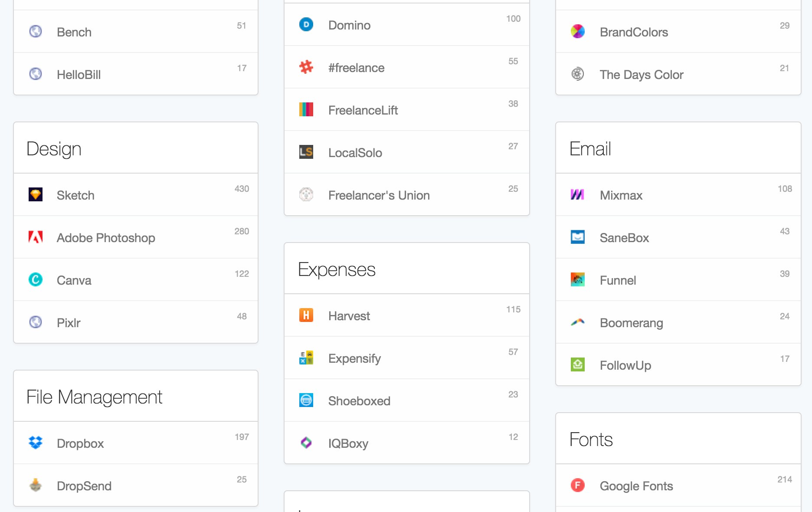Viewport: 812px width, 512px height.
Task: Click the Domino blue D icon
Action: point(306,24)
